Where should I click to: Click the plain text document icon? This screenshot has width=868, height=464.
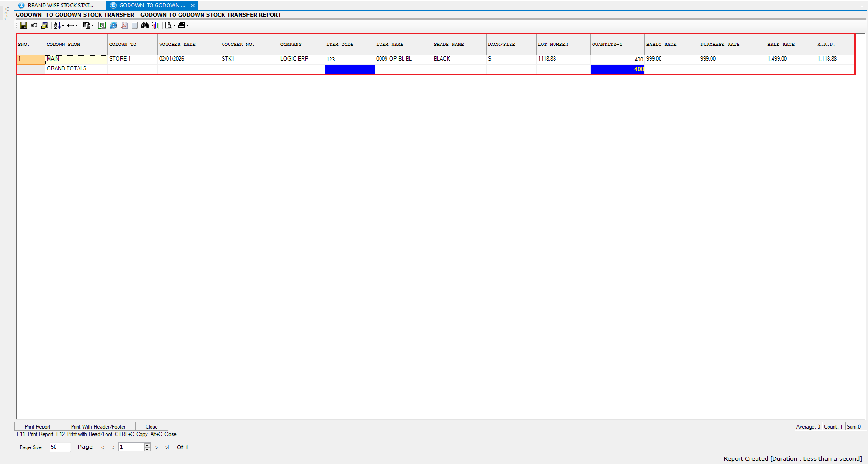click(134, 26)
